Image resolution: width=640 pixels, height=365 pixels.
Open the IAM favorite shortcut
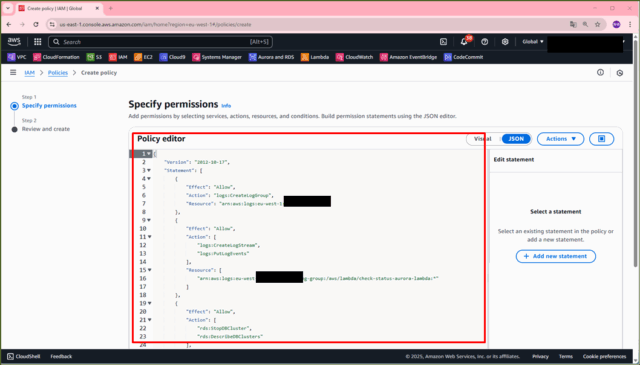tap(118, 57)
